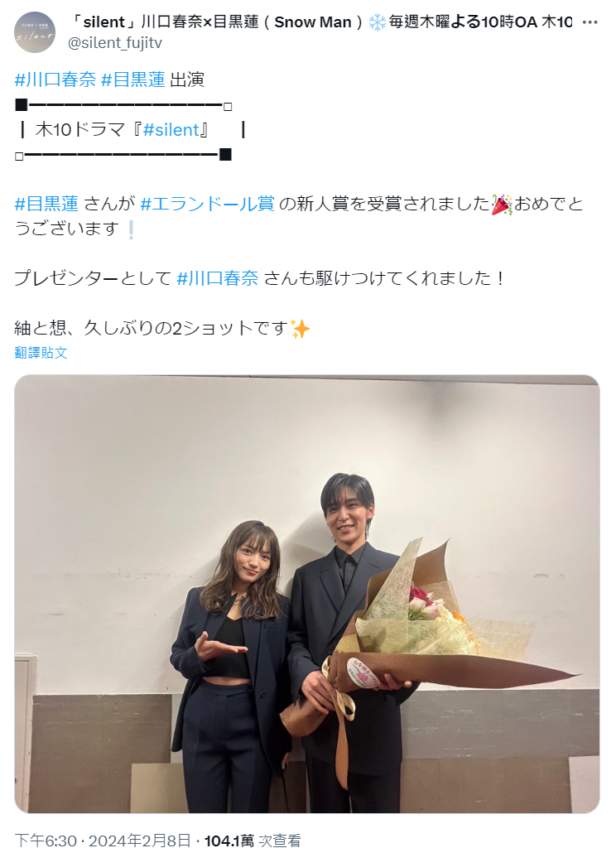The height and width of the screenshot is (848, 616).
Task: Click the sparkles emoji after 2ショットです
Action: click(300, 328)
